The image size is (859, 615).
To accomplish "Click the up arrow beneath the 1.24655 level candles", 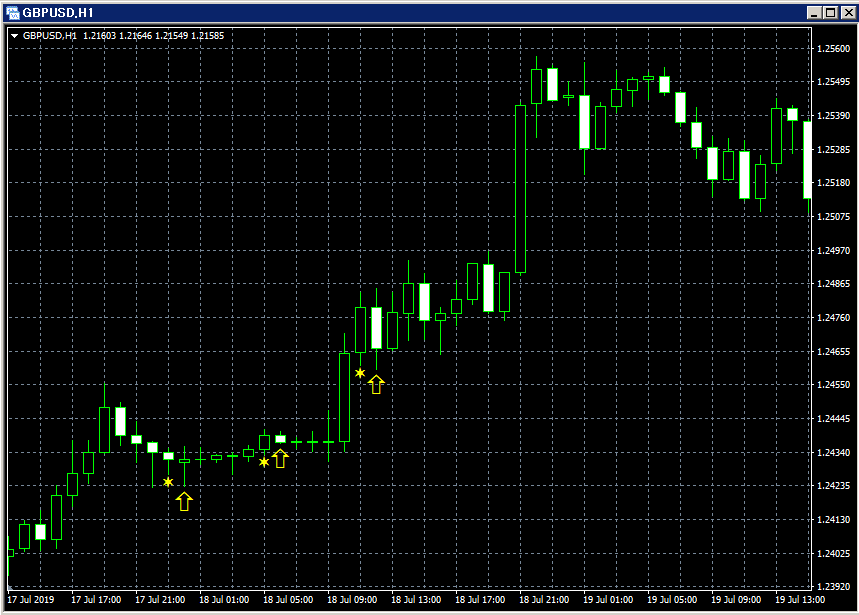I will [x=376, y=384].
